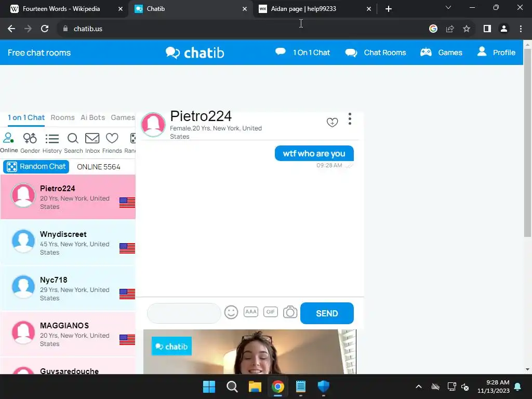
Task: Open Chrome three-dot menu
Action: point(521,29)
